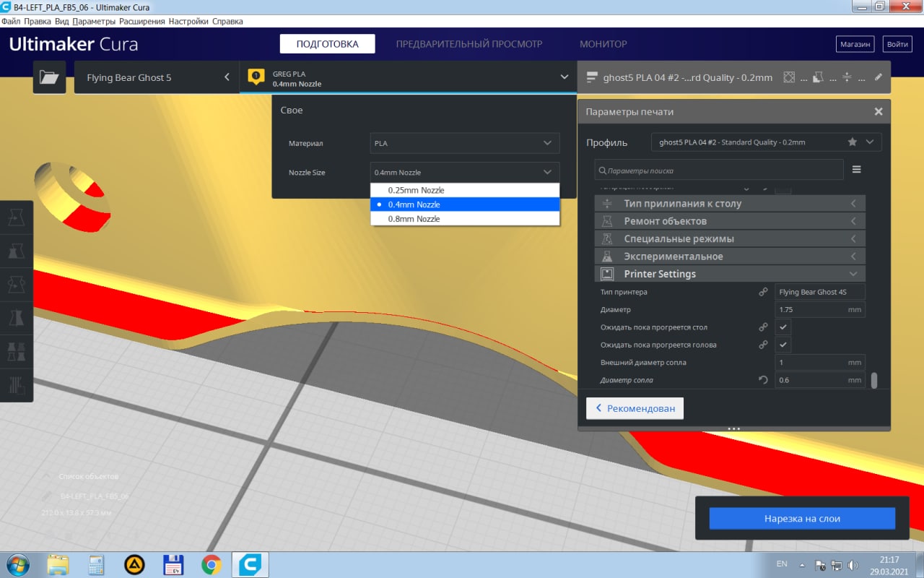Click the Экспериментальное flask icon

[607, 256]
